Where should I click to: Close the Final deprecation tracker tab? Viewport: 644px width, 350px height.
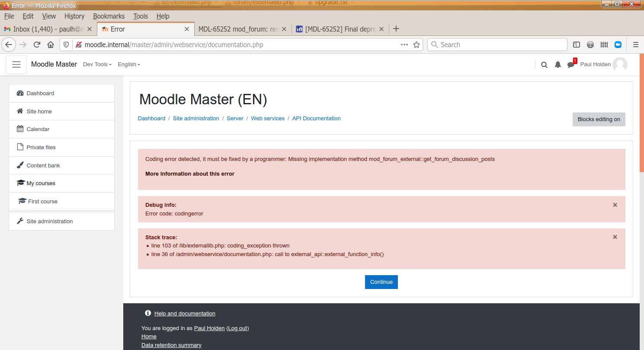(x=381, y=29)
